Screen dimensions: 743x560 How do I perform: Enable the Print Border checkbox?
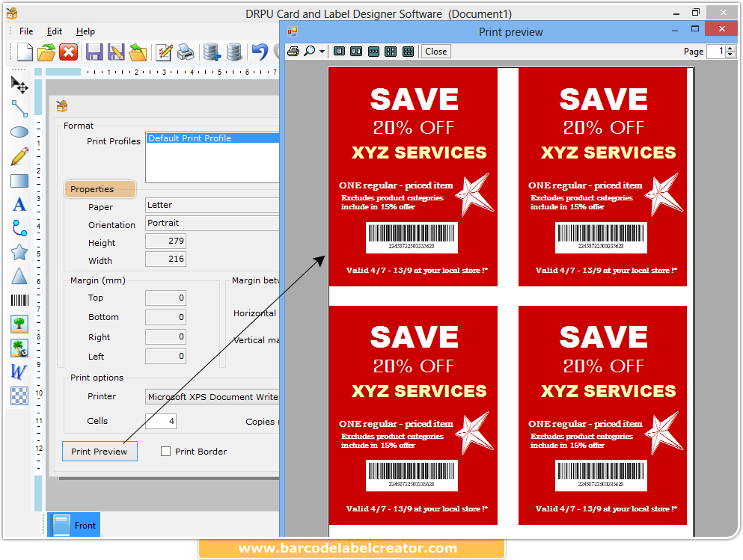165,451
